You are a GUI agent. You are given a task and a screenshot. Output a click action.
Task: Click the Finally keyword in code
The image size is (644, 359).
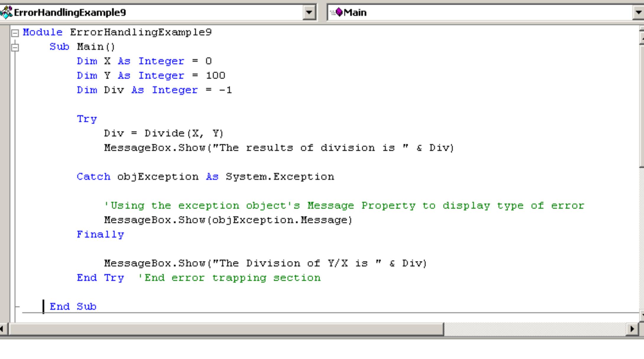tap(100, 234)
